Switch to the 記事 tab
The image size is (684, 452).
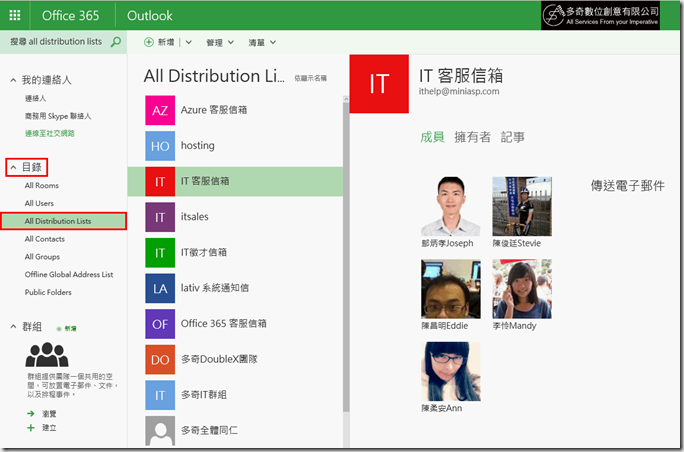[512, 137]
